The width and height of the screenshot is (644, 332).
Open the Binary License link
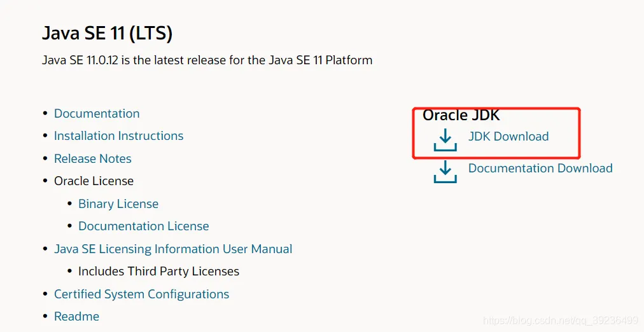pyautogui.click(x=118, y=204)
